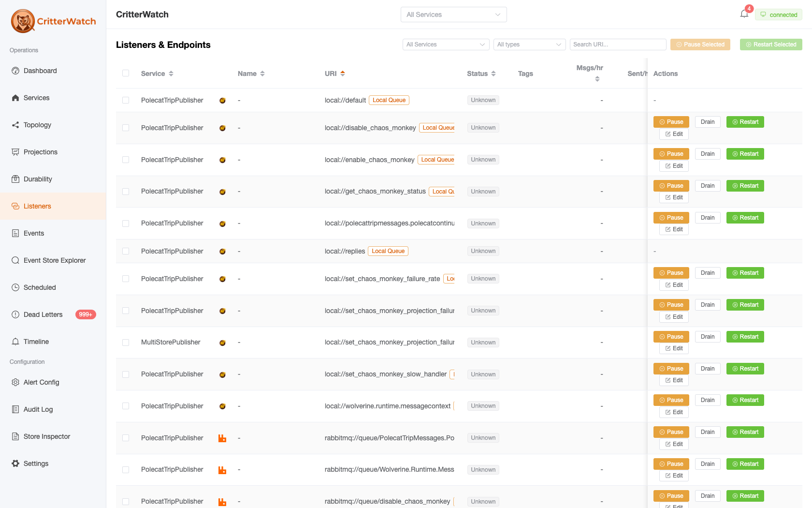This screenshot has width=812, height=508.
Task: Click the 999+ Dead Letters badge
Action: [x=86, y=314]
